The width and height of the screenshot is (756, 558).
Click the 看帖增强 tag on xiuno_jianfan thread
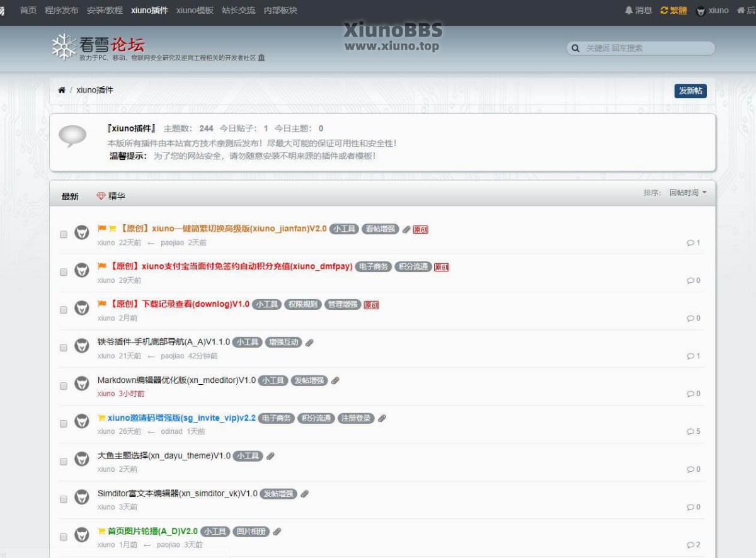pyautogui.click(x=381, y=229)
